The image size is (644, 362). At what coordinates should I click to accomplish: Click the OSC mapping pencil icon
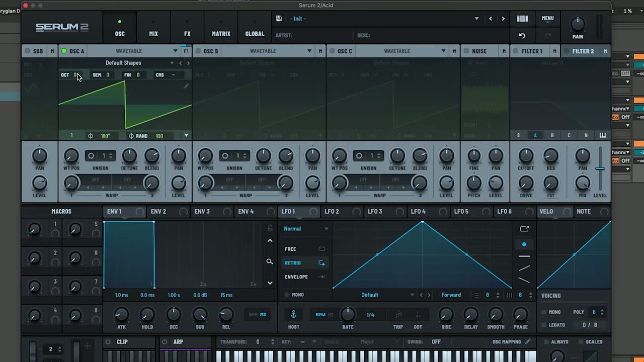pos(528,342)
